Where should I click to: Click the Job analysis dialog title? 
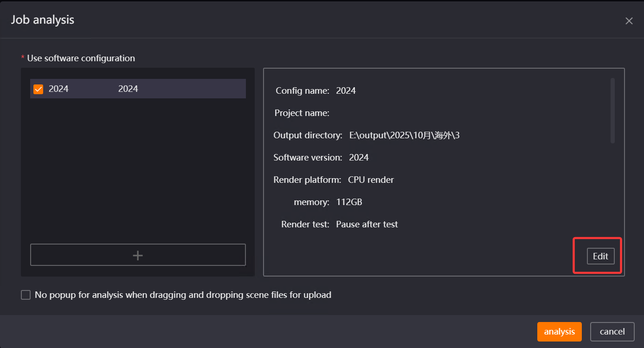[43, 20]
